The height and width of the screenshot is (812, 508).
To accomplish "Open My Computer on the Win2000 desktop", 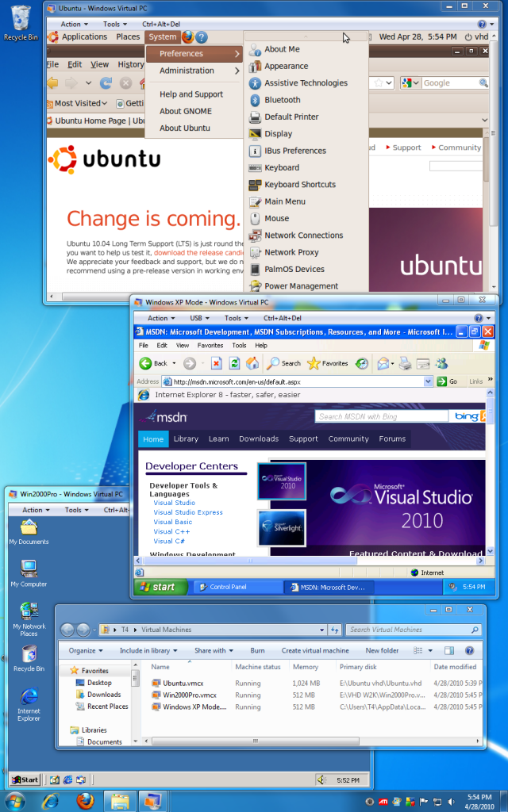I will pyautogui.click(x=29, y=573).
